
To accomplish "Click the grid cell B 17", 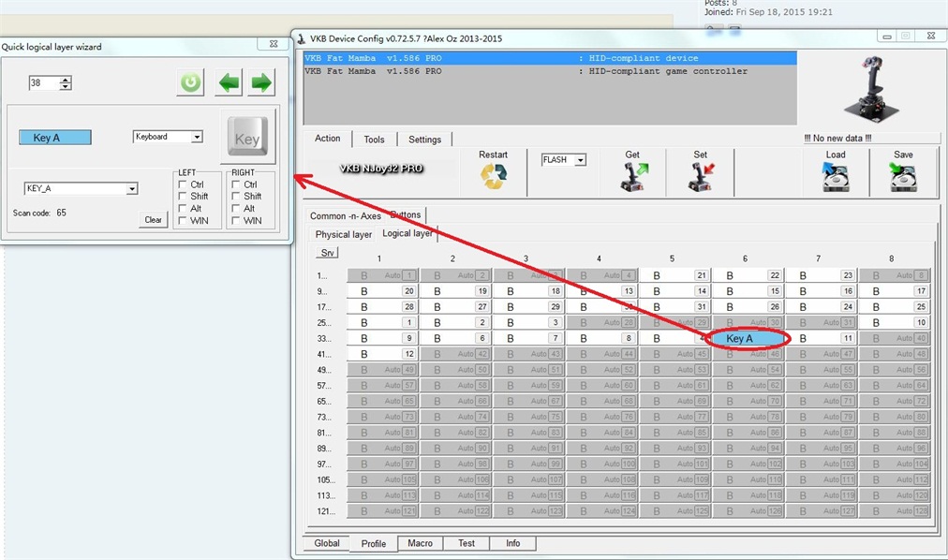I will coord(895,291).
